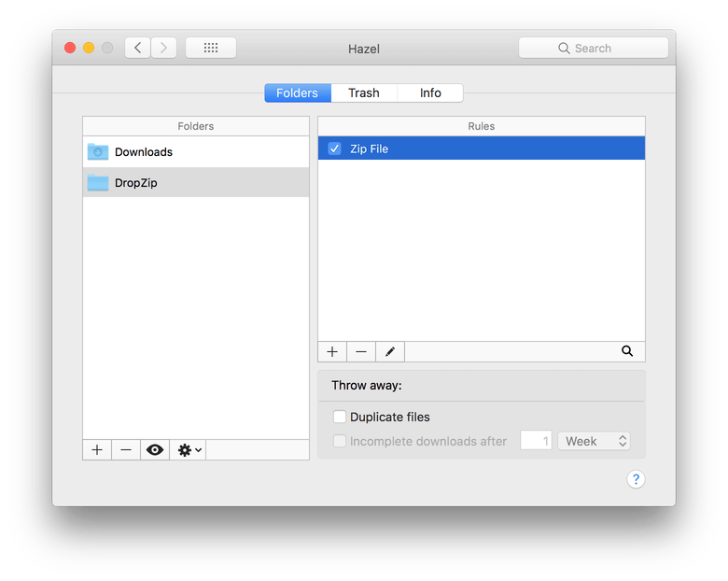Minimize the window with yellow button
This screenshot has height=581, width=728.
(x=89, y=48)
